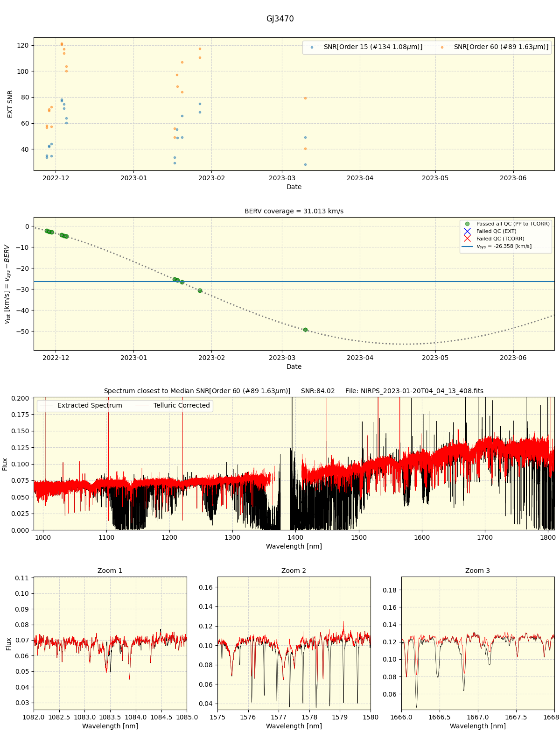Click the Zoom 1 subplot title

coord(110,571)
